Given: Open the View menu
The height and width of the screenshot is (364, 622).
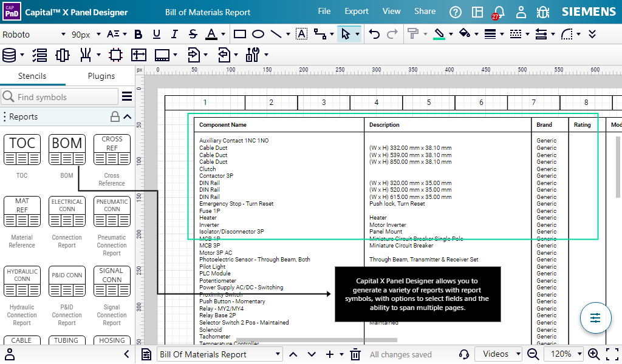Looking at the screenshot, I should [x=392, y=12].
